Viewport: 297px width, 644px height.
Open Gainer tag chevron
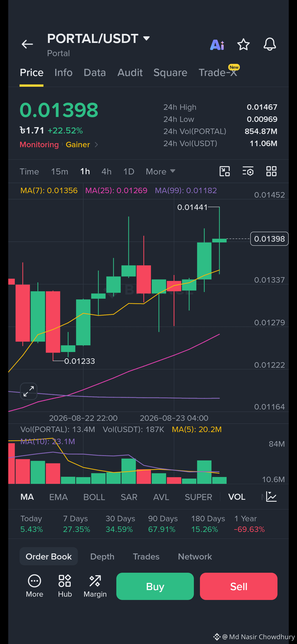pos(96,144)
